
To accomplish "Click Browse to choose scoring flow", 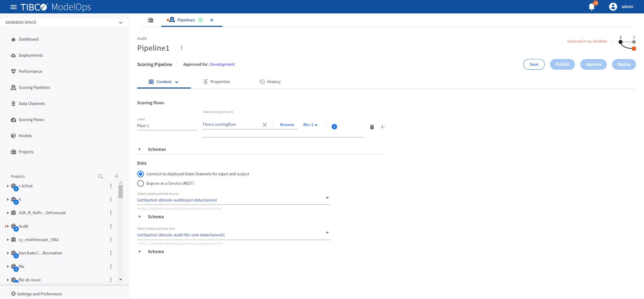I will click(x=287, y=125).
